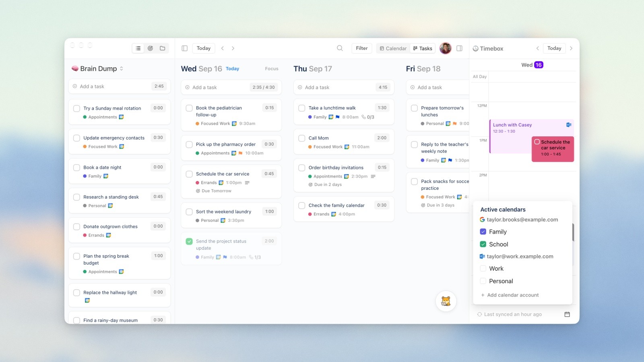The image size is (644, 362).
Task: Open Sort the weekend laundry task
Action: pos(231,216)
